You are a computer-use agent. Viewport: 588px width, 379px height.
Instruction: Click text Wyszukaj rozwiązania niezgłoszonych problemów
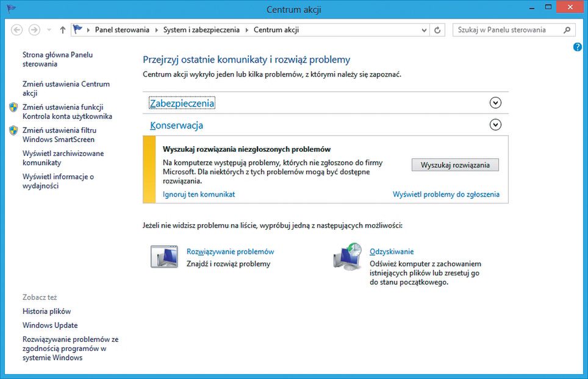(x=247, y=149)
